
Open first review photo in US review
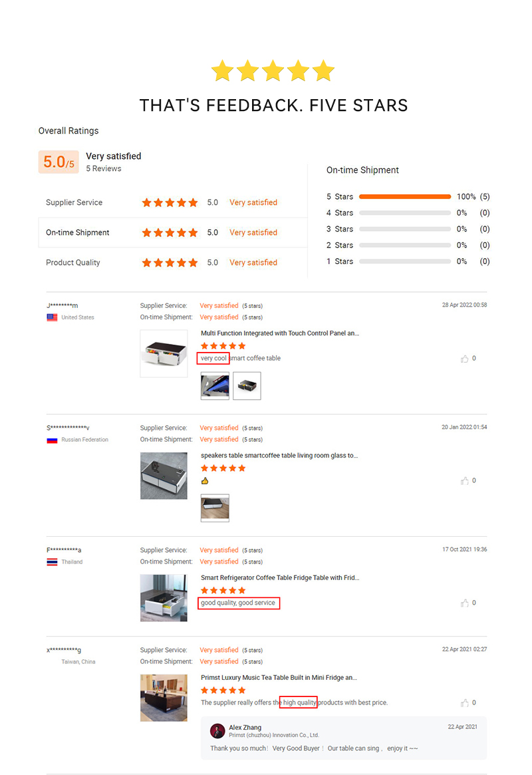pos(215,386)
